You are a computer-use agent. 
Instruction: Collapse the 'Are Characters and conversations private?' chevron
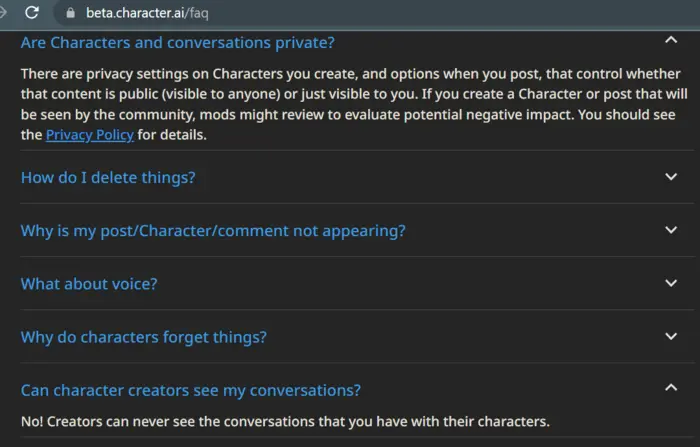(671, 41)
